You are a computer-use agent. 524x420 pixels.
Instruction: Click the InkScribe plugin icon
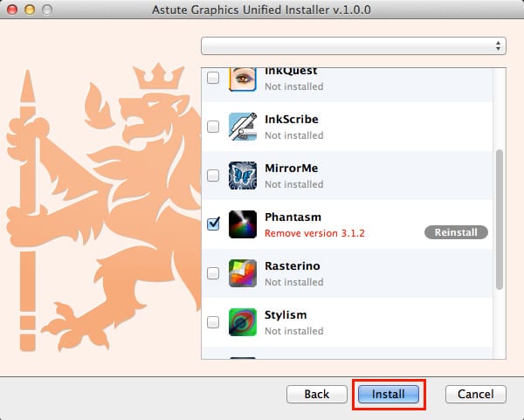243,127
